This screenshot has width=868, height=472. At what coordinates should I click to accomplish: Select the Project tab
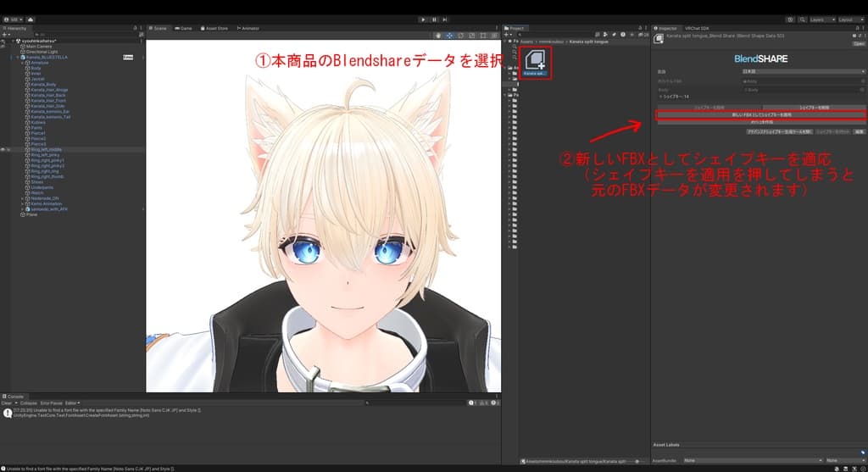515,28
